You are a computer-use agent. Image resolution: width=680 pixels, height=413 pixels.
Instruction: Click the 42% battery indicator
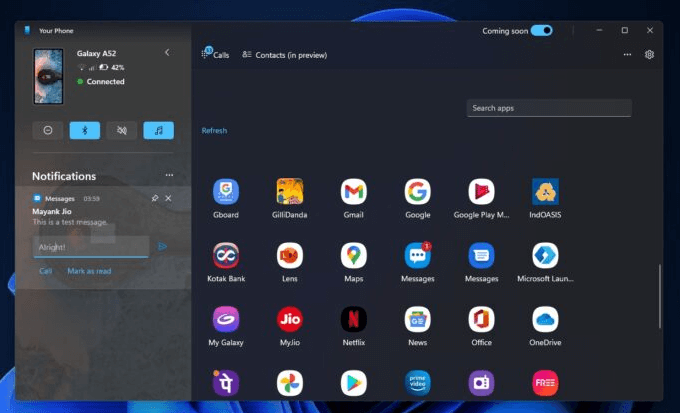point(112,67)
